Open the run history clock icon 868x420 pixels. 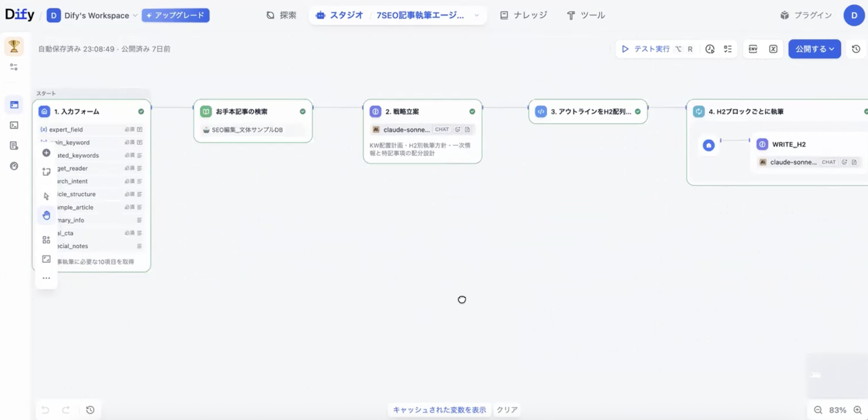pos(710,49)
